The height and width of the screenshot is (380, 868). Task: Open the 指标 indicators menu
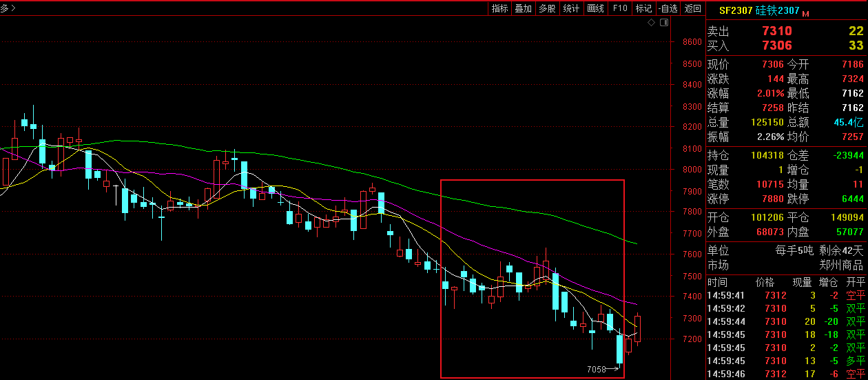click(499, 8)
